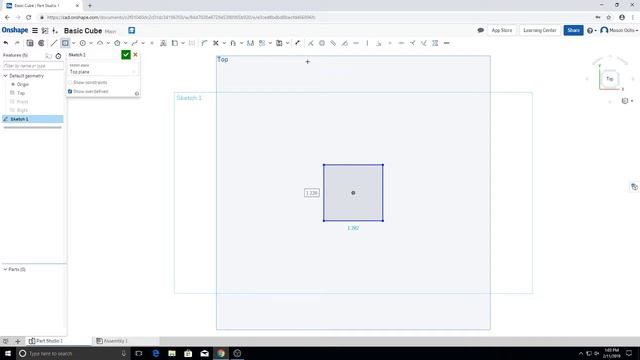
Task: Open the polygon tool dropdown arrow
Action: point(125,43)
